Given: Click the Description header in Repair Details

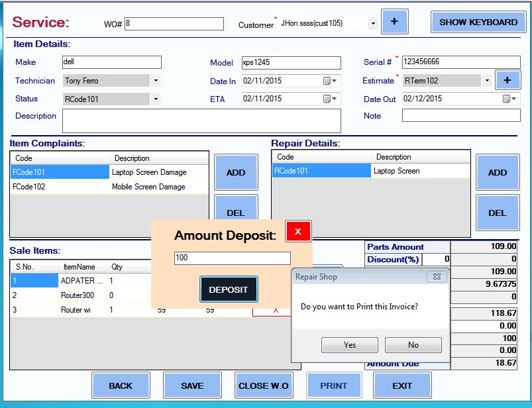Looking at the screenshot, I should click(x=421, y=157).
